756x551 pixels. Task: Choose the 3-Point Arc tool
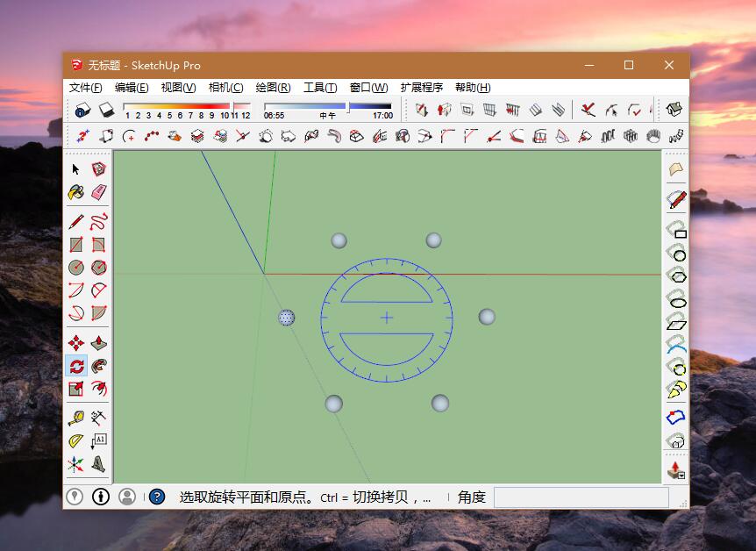point(75,313)
